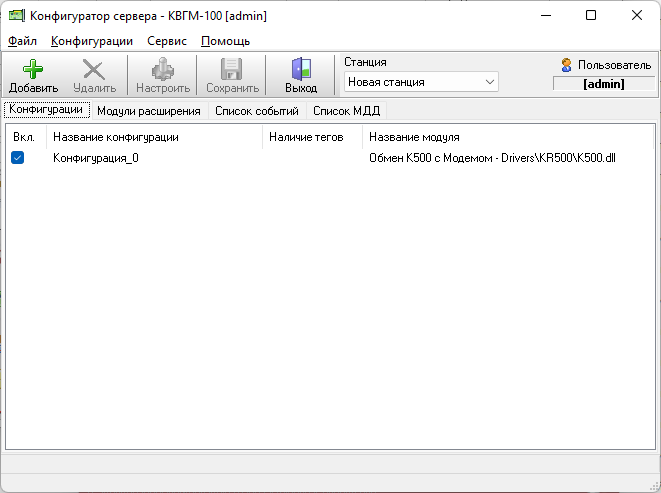The image size is (661, 493).
Task: Click the Название модуля column header
Action: click(x=414, y=137)
